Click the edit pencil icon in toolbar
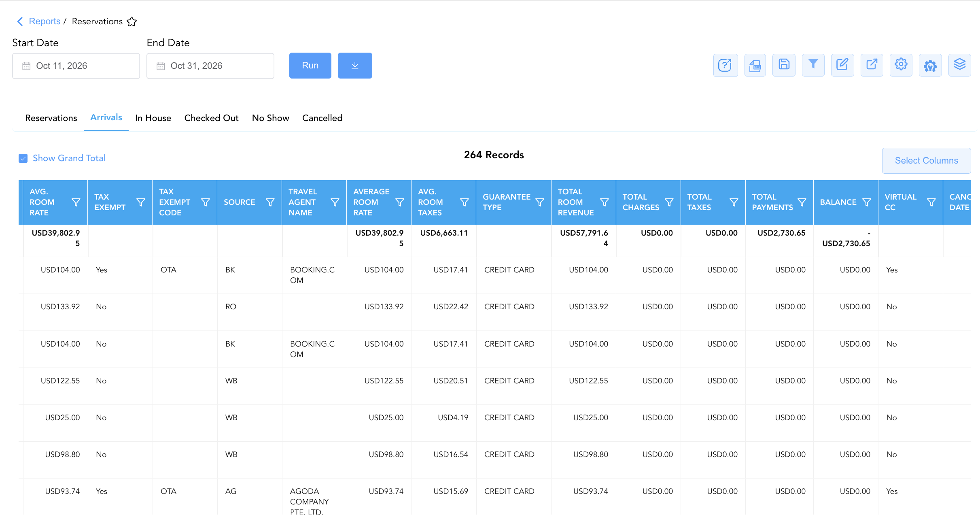Screen dimensions: 980x519 coord(842,65)
